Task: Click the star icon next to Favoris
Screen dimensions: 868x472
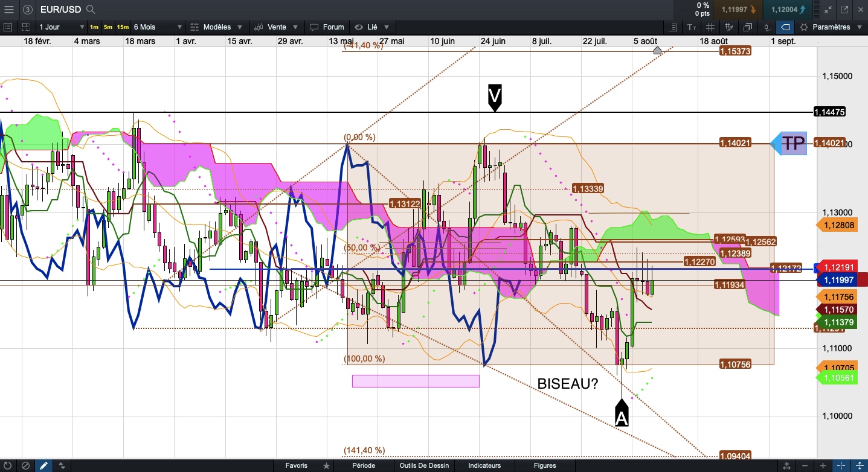Action: tap(326, 465)
